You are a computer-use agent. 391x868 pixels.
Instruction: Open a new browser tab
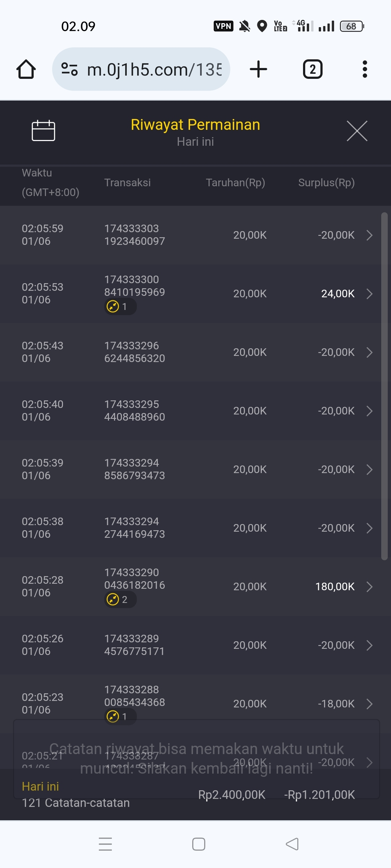[258, 69]
